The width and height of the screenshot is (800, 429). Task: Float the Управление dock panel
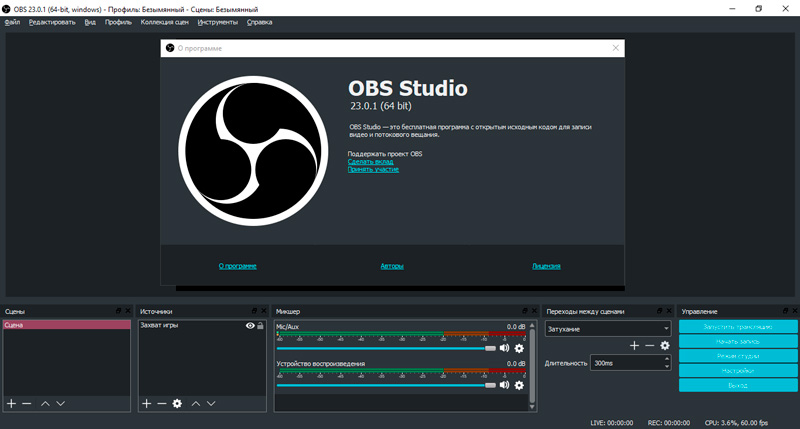(785, 311)
